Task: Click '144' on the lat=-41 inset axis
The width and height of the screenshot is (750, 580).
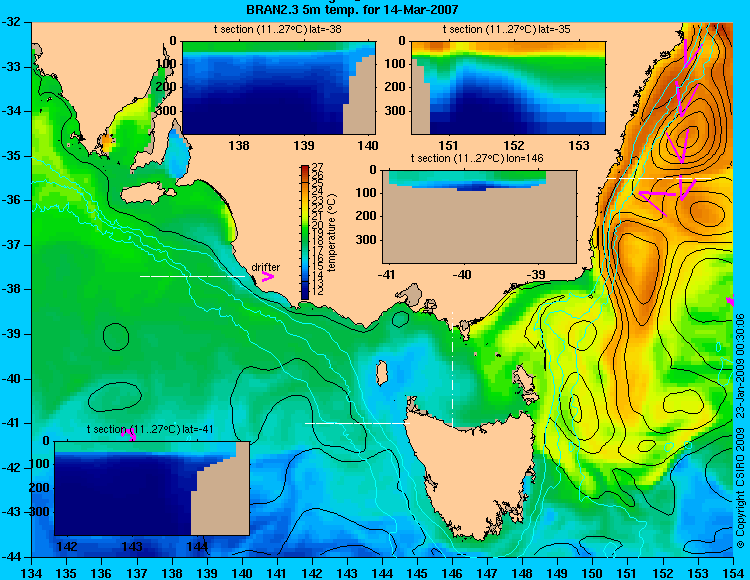Action: tap(197, 547)
